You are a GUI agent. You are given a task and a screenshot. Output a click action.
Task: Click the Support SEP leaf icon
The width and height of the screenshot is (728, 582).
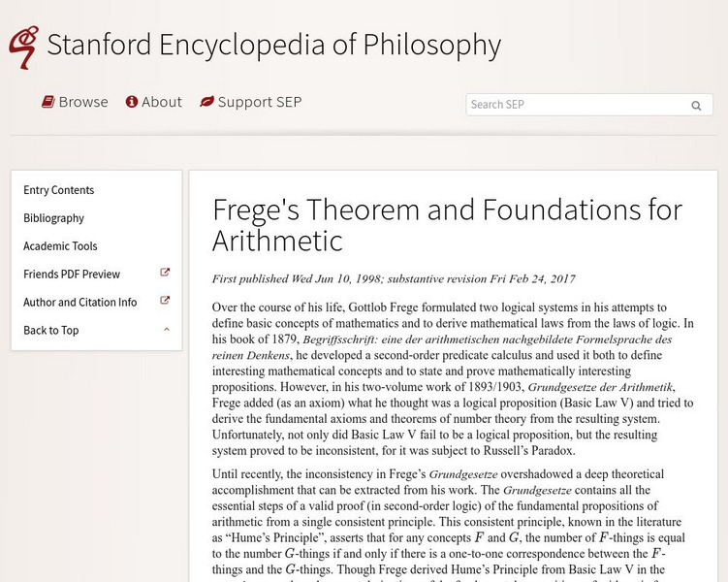tap(206, 102)
